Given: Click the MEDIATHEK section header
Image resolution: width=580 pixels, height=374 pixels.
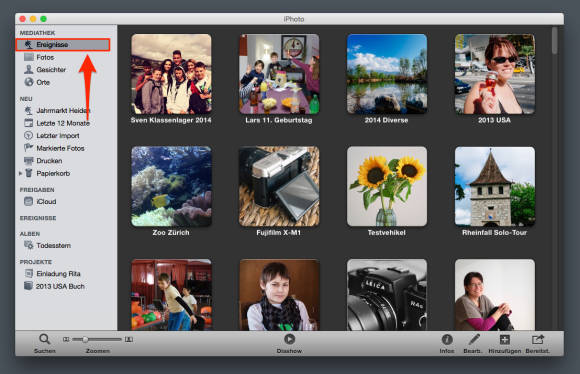Looking at the screenshot, I should pos(37,33).
